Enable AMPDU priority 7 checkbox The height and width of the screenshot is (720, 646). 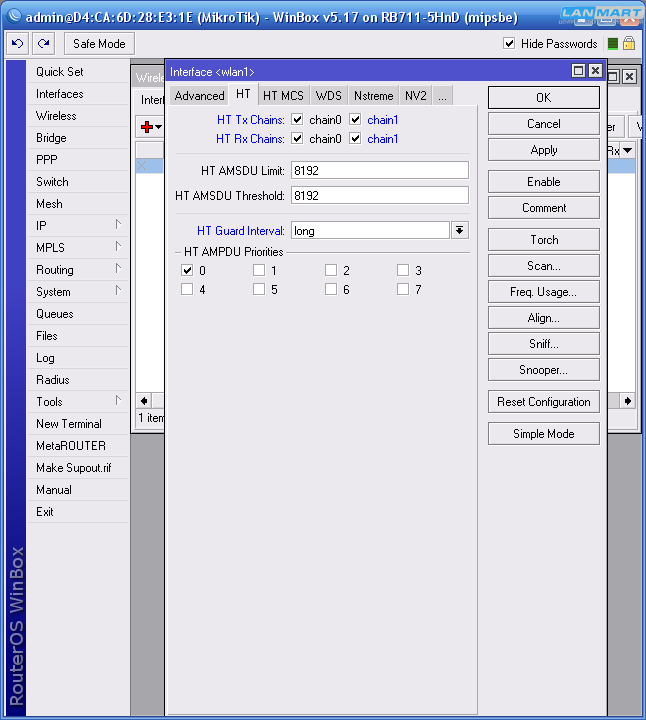(x=403, y=289)
